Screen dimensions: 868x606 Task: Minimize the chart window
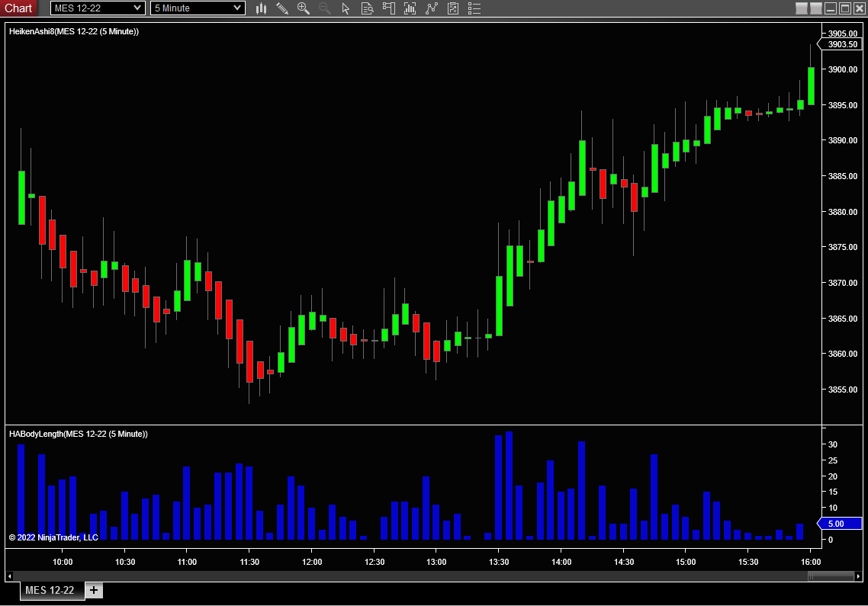pos(831,8)
